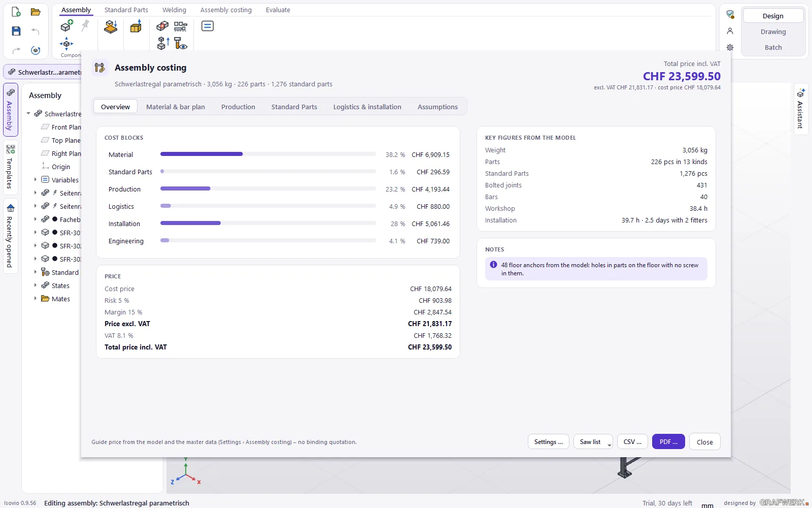812x508 pixels.
Task: Export costing with the CSV ... button
Action: 632,442
